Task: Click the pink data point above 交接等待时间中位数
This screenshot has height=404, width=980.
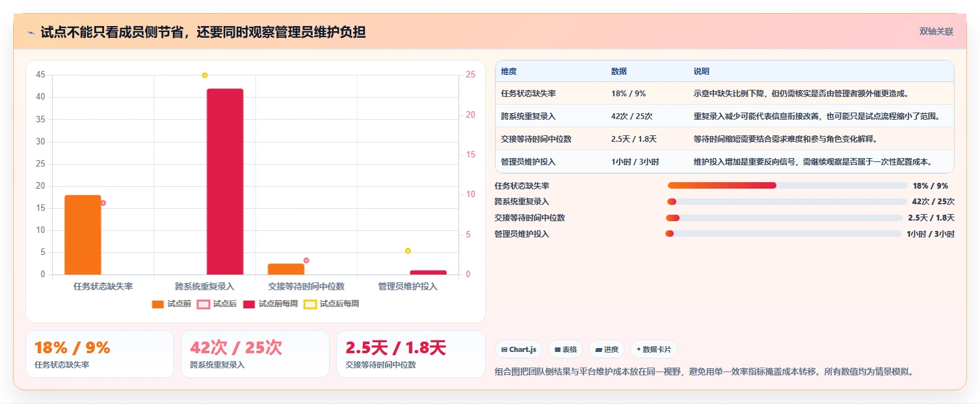Action: (x=306, y=260)
